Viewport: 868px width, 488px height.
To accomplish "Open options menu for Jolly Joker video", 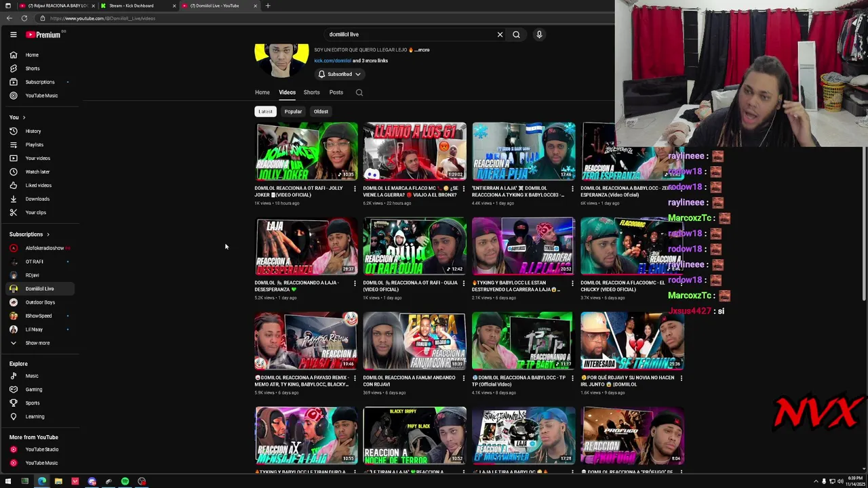I will pos(355,188).
